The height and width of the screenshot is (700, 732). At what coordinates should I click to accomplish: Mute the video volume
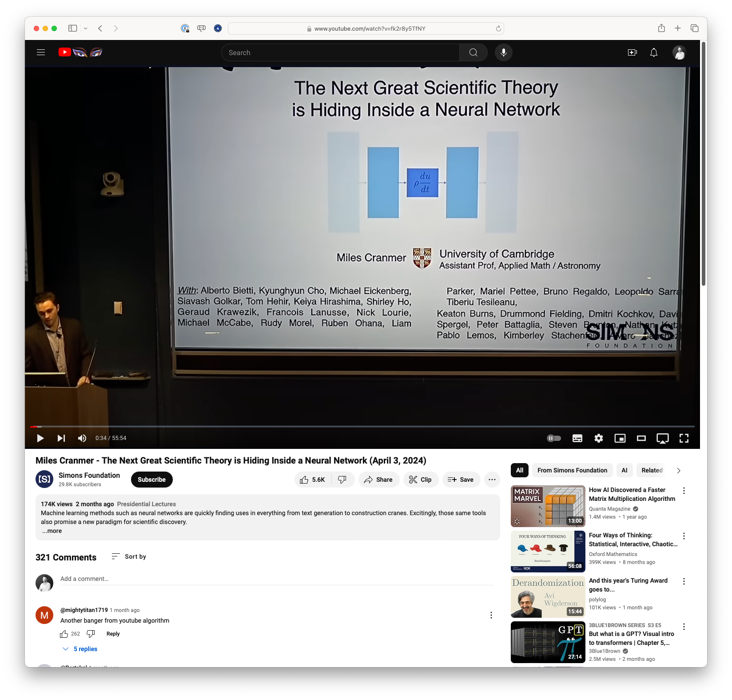click(82, 438)
